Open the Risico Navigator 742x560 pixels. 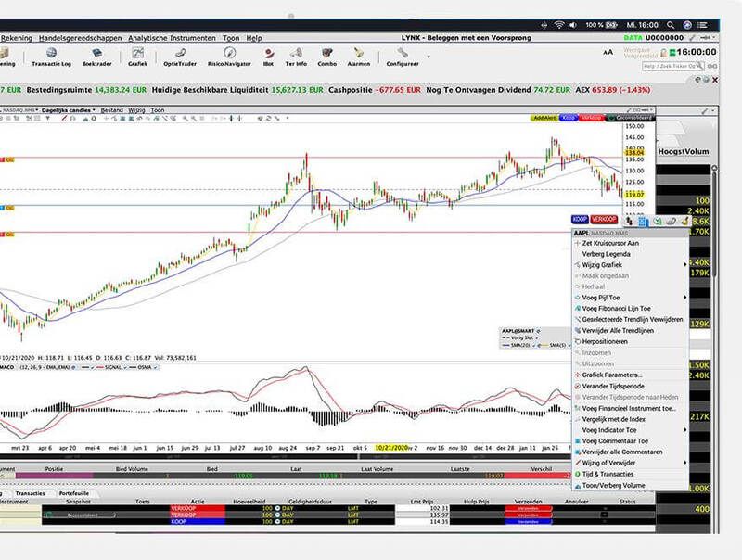(x=229, y=57)
